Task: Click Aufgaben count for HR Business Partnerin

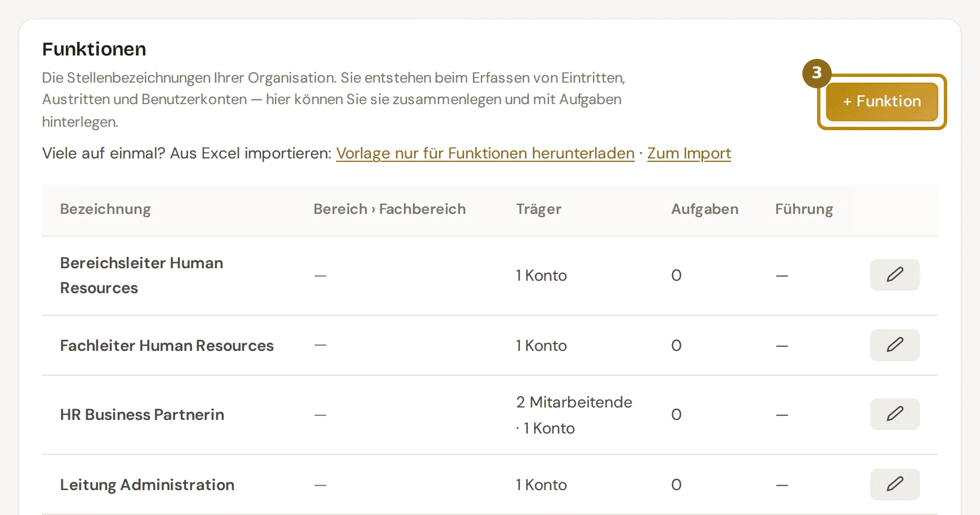Action: 676,415
